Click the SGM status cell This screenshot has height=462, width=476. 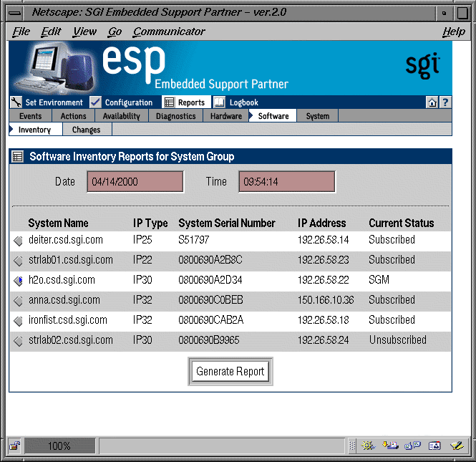point(379,280)
